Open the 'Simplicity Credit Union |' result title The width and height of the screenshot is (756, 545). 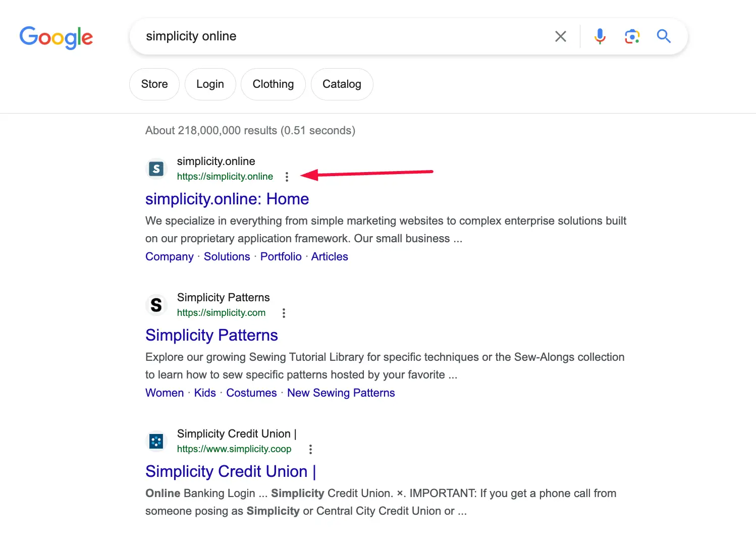tap(231, 471)
